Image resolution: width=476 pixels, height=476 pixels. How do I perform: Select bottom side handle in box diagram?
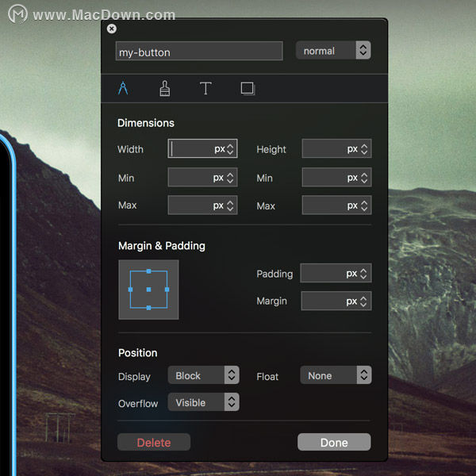click(149, 308)
